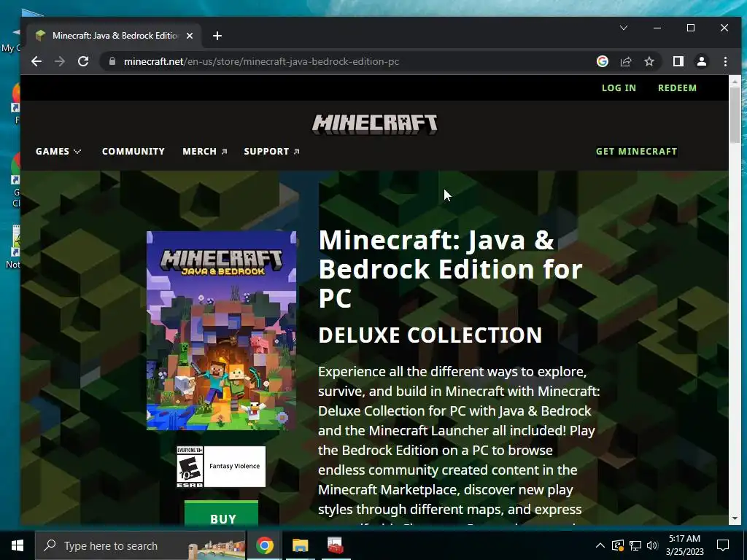Click the DELUXE COLLECTION heading
747x560 pixels.
click(x=430, y=335)
